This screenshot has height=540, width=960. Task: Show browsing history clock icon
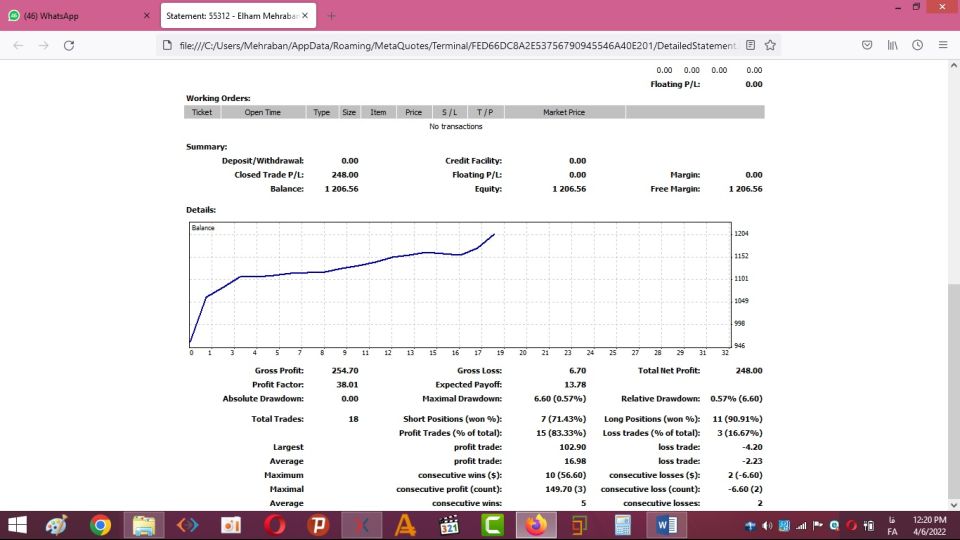[917, 45]
